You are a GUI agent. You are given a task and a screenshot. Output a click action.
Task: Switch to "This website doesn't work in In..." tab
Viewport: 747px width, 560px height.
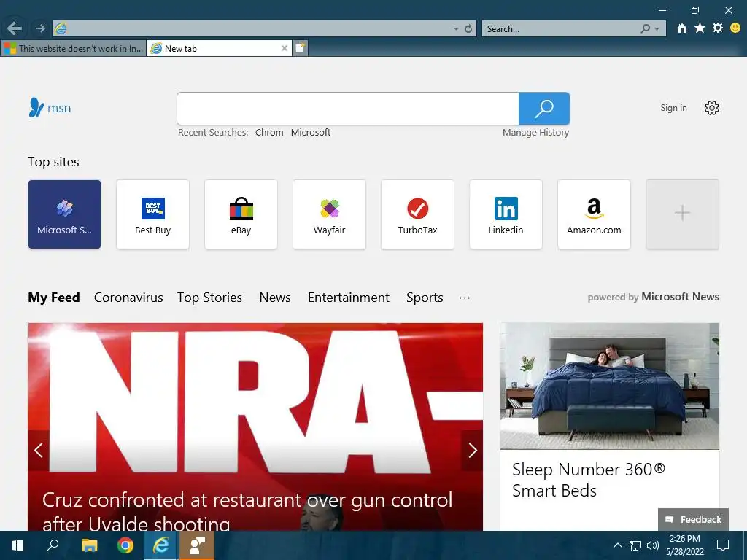(74, 49)
